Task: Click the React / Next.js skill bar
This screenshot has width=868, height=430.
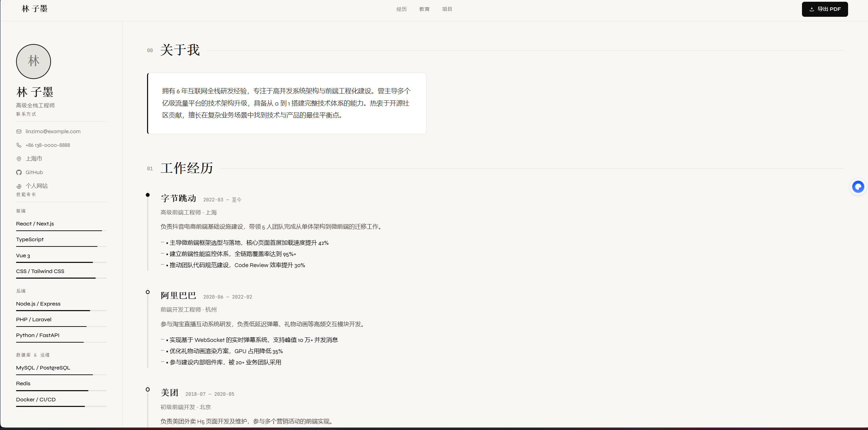Action: pyautogui.click(x=61, y=230)
